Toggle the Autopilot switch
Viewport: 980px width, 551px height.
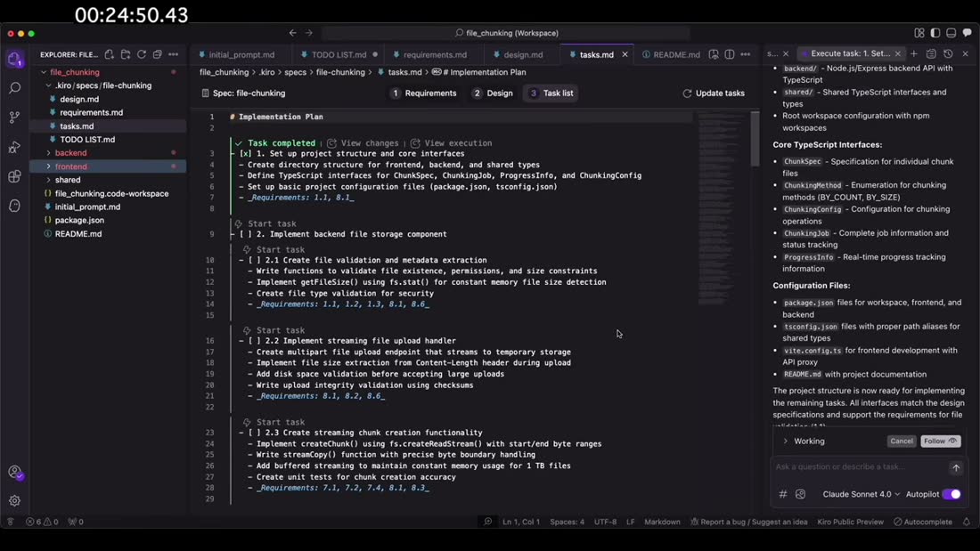click(x=951, y=494)
